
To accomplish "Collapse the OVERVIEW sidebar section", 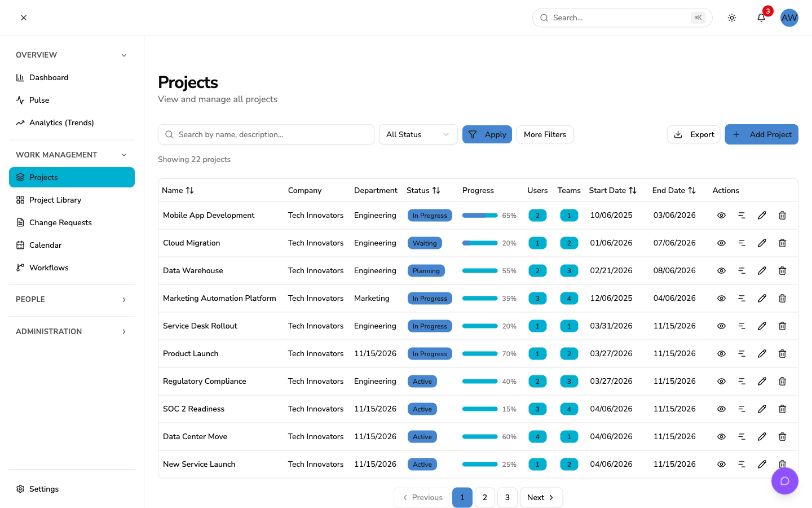I will 72,55.
